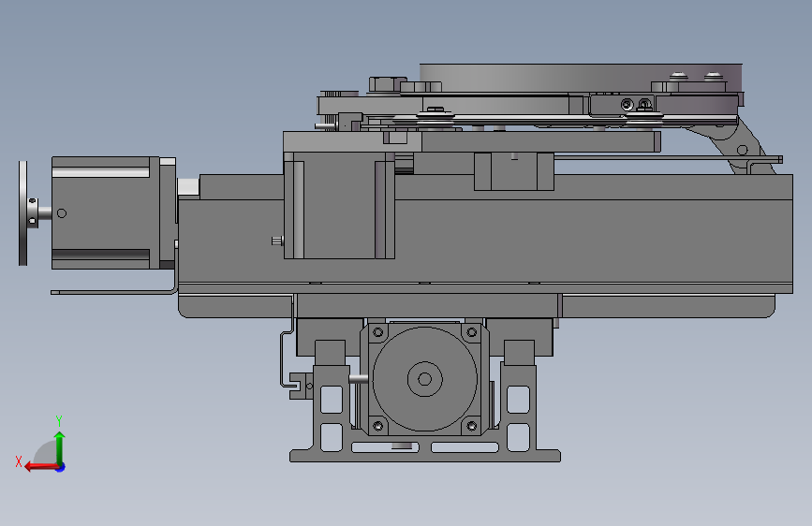Select the small hole on left motor side
The width and height of the screenshot is (812, 526).
[x=62, y=213]
